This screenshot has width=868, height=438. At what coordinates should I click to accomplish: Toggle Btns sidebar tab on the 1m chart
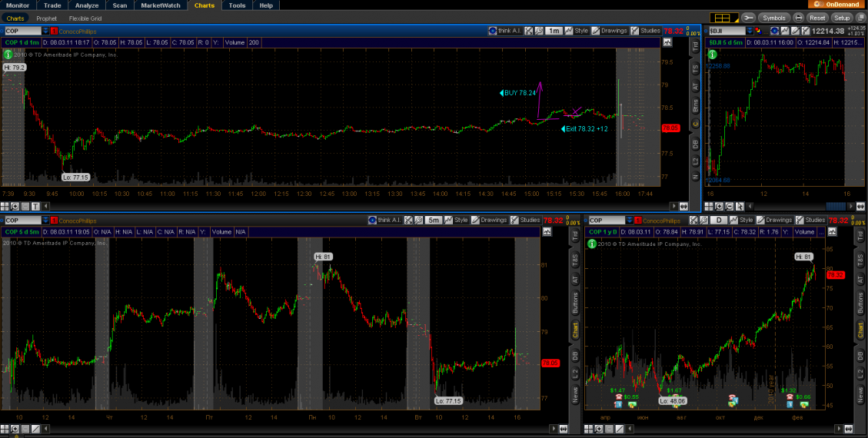[695, 105]
